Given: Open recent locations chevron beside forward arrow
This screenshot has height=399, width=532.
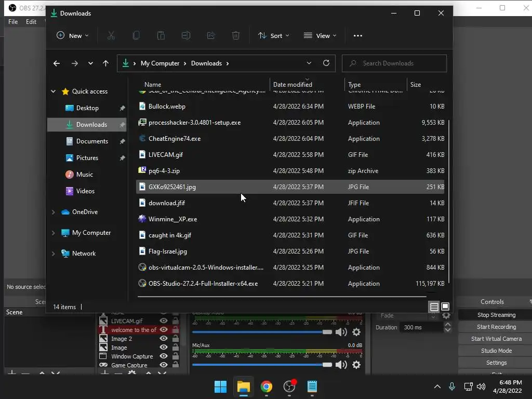Looking at the screenshot, I should click(x=90, y=63).
